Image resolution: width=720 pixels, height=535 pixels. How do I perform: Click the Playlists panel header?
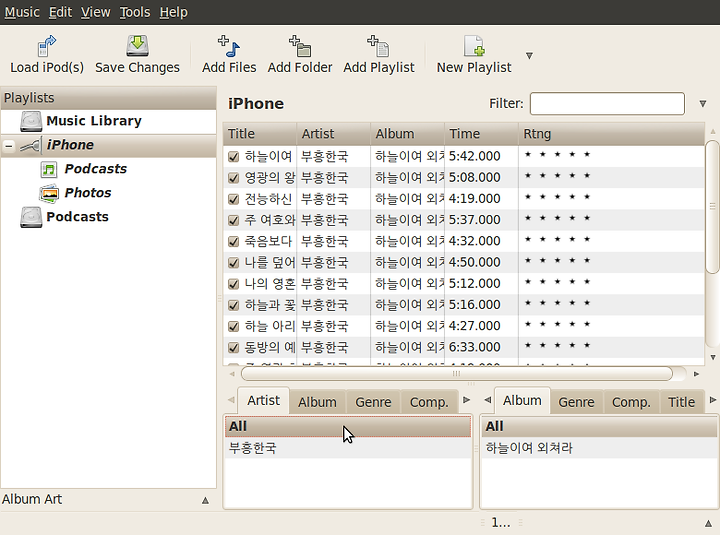click(x=108, y=98)
